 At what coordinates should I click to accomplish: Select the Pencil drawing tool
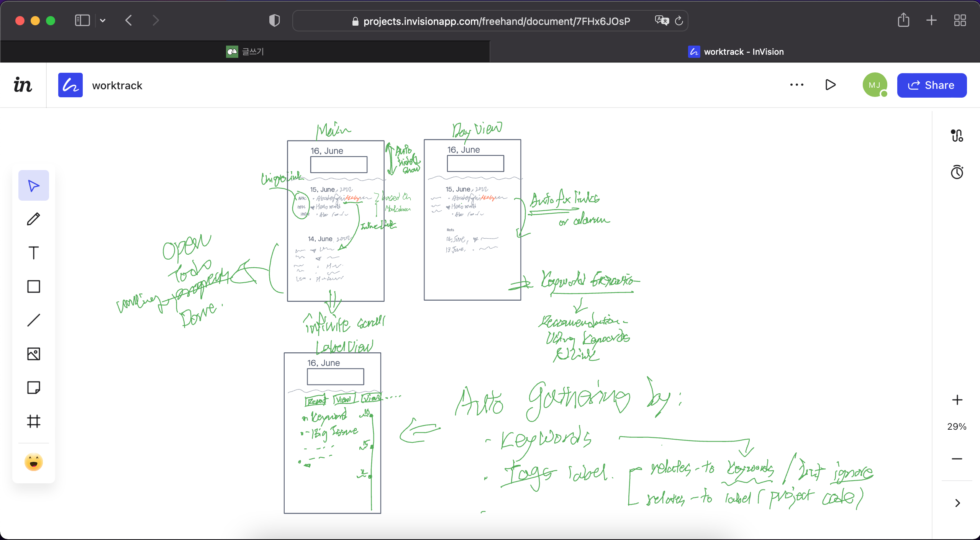[34, 219]
